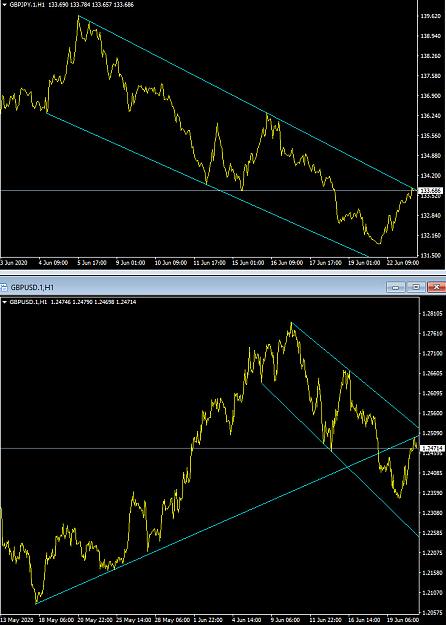This screenshot has width=446, height=625.
Task: Click the 1.22585 price axis label
Action: tap(430, 533)
